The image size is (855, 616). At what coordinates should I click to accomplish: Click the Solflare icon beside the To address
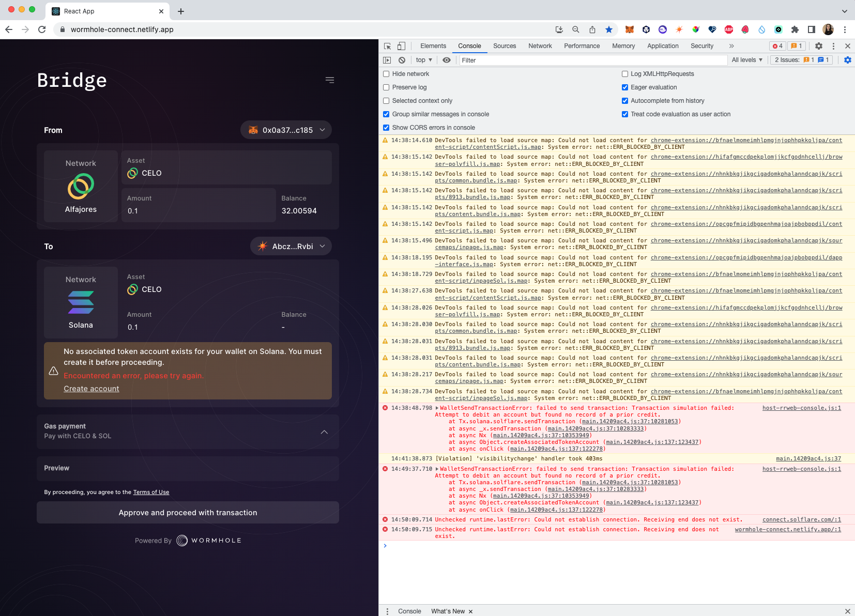point(263,246)
